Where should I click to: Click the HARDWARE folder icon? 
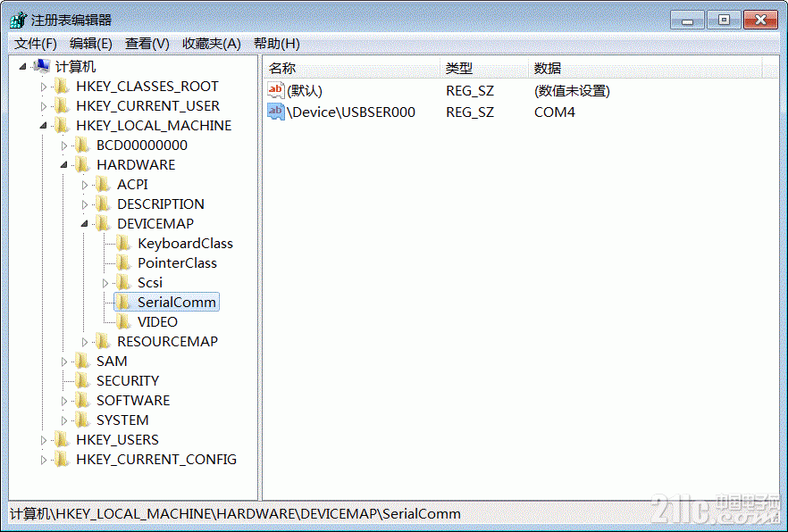point(82,164)
